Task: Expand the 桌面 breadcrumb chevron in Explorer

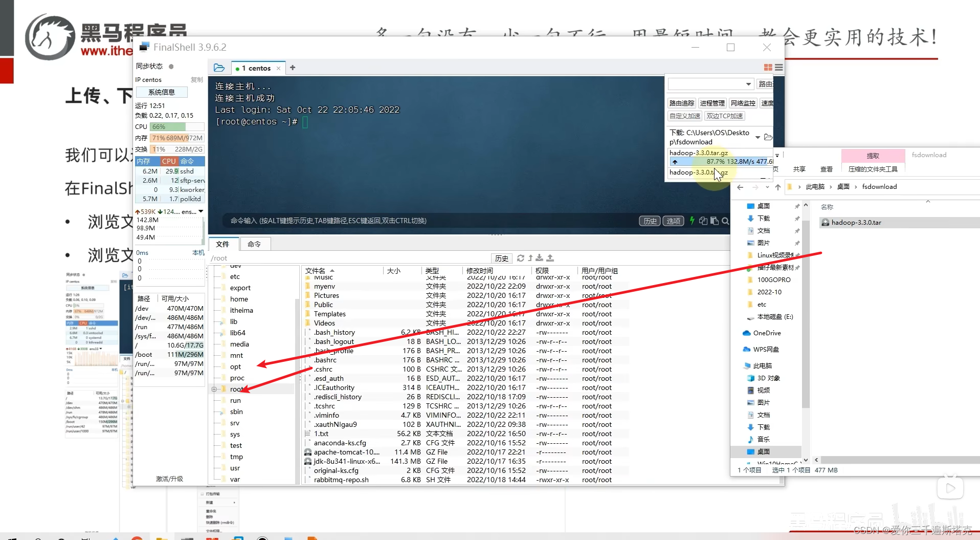Action: (x=855, y=186)
